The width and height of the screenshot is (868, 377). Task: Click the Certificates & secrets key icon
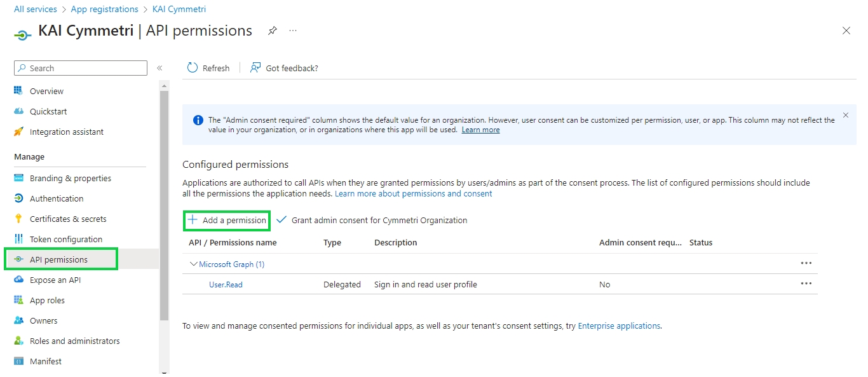[18, 219]
